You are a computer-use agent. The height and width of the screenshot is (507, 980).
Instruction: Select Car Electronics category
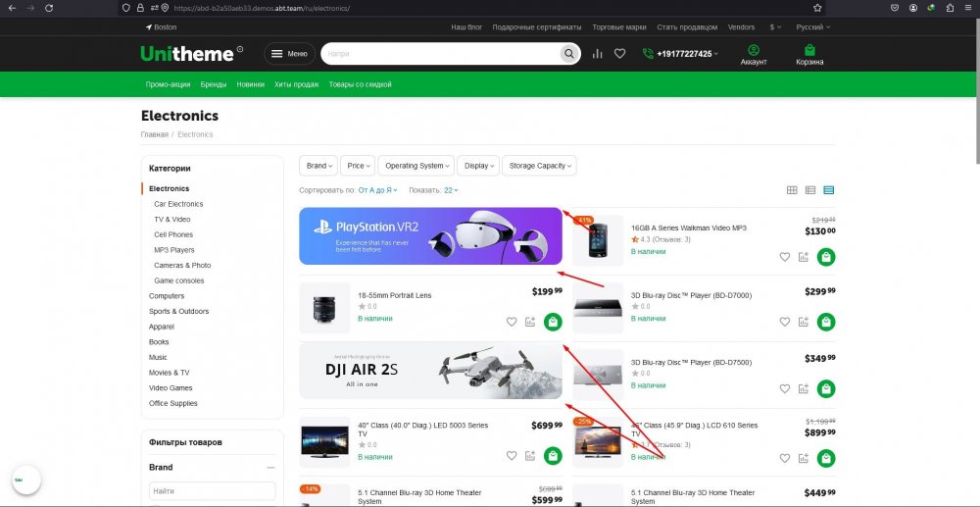point(178,204)
